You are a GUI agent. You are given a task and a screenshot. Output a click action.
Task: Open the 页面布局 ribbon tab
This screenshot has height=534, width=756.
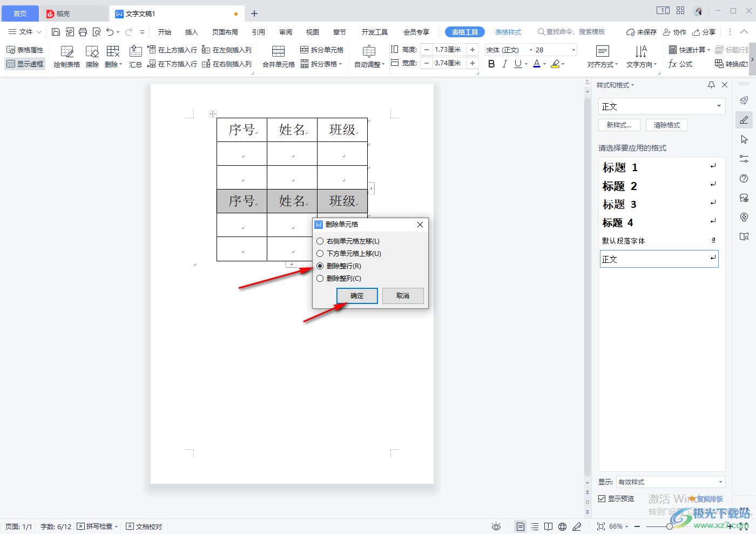click(225, 32)
